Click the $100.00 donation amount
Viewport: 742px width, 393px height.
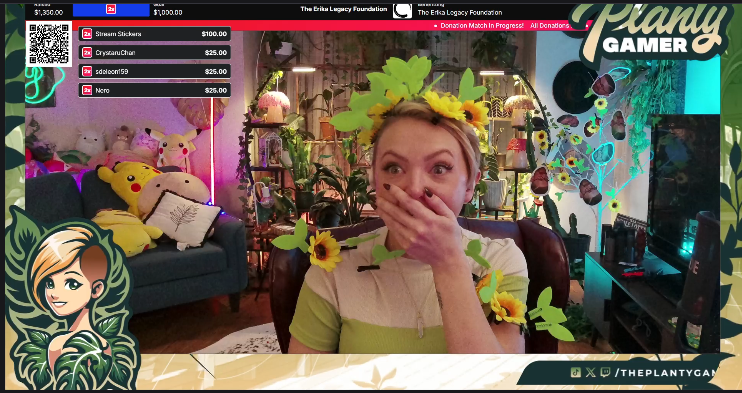point(214,34)
